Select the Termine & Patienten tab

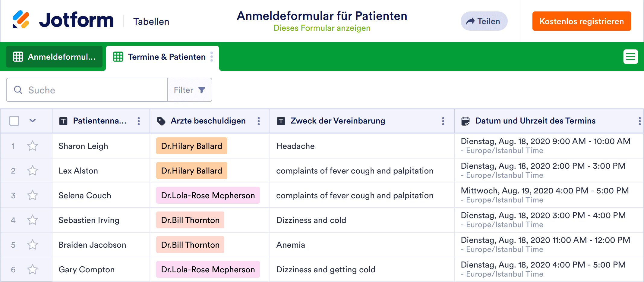167,57
